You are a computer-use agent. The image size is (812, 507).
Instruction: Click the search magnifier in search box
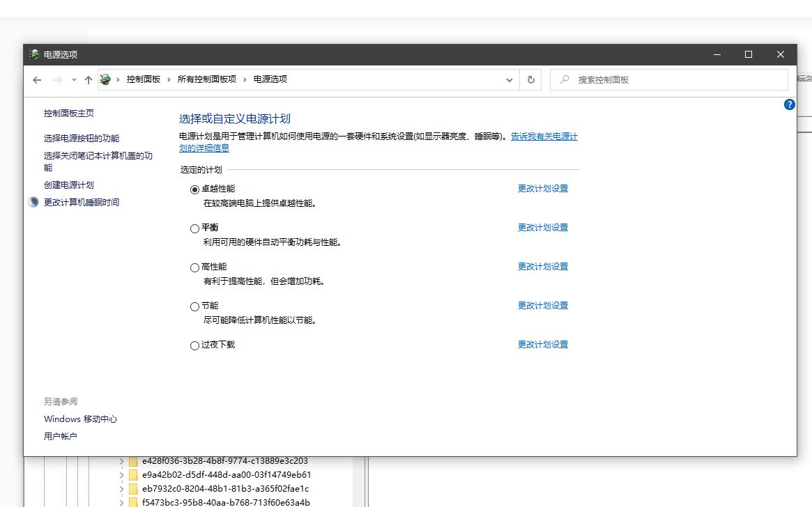point(564,79)
